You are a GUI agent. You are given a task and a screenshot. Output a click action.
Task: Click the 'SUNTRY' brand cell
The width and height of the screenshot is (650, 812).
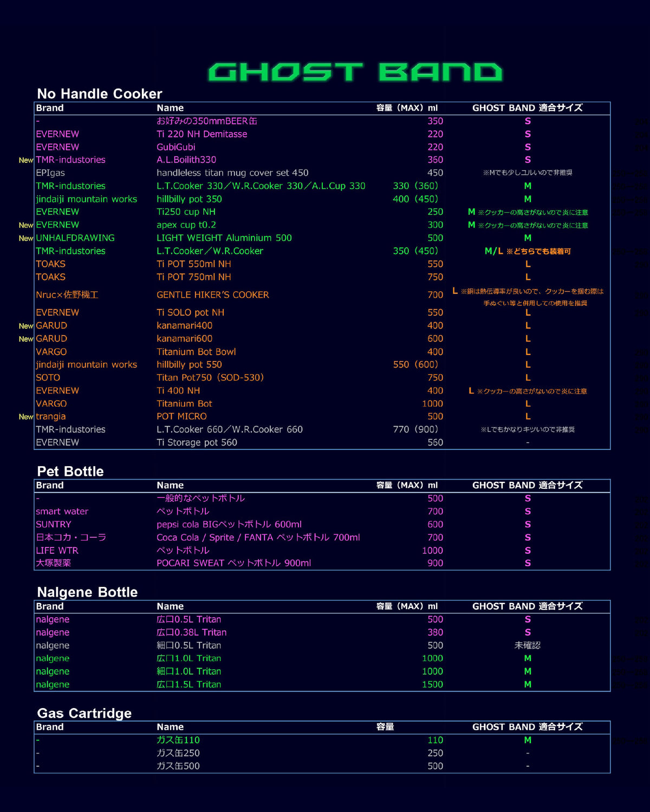54,525
